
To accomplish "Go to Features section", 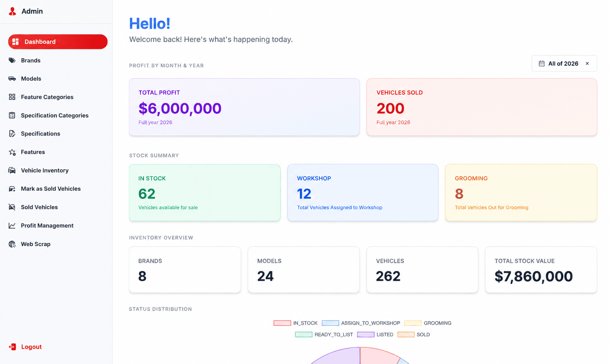I will pos(58,152).
